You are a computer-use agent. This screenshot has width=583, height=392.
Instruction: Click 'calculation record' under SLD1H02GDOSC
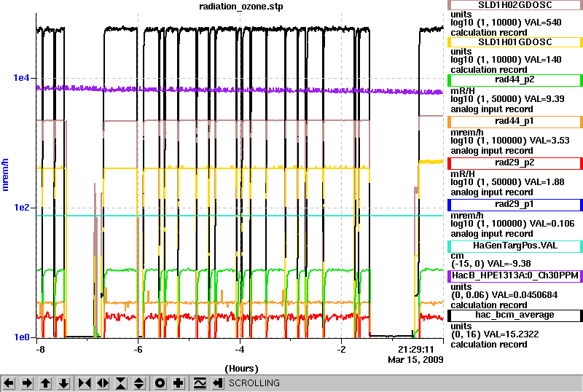click(x=489, y=33)
